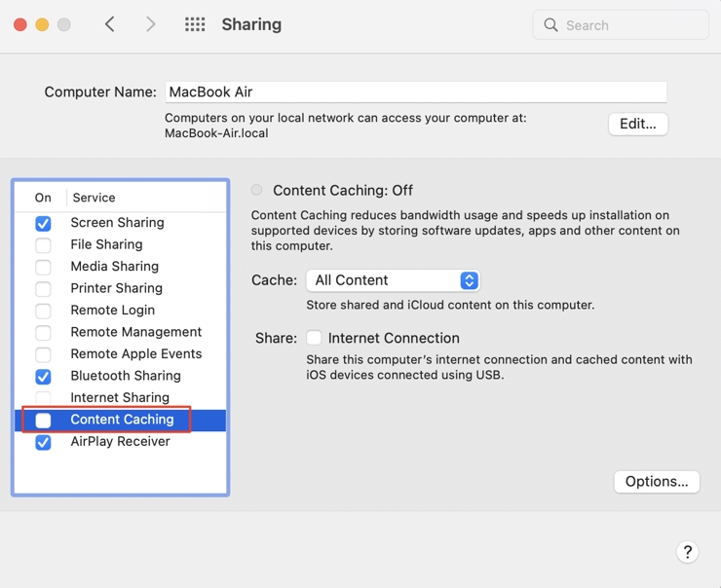
Task: Click the yellow minimize window button
Action: click(x=42, y=24)
